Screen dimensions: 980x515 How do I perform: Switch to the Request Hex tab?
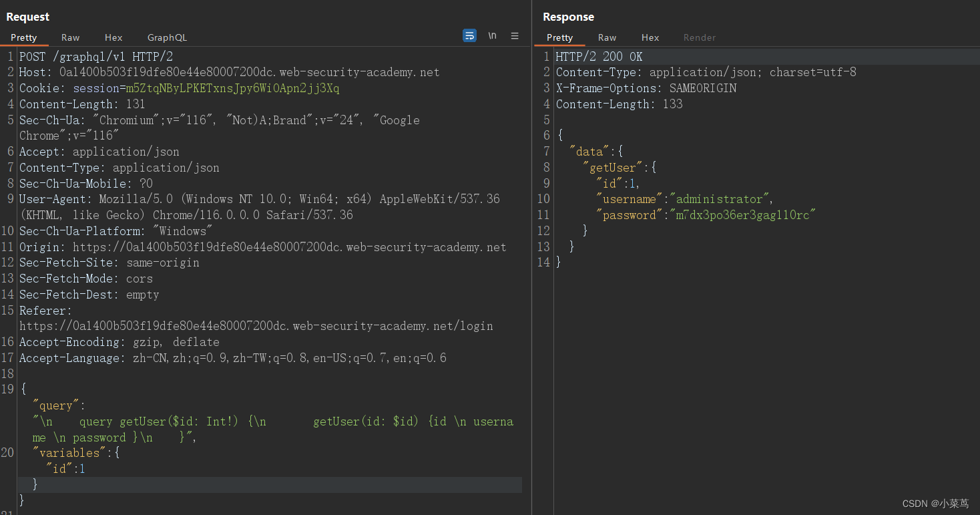(x=113, y=37)
